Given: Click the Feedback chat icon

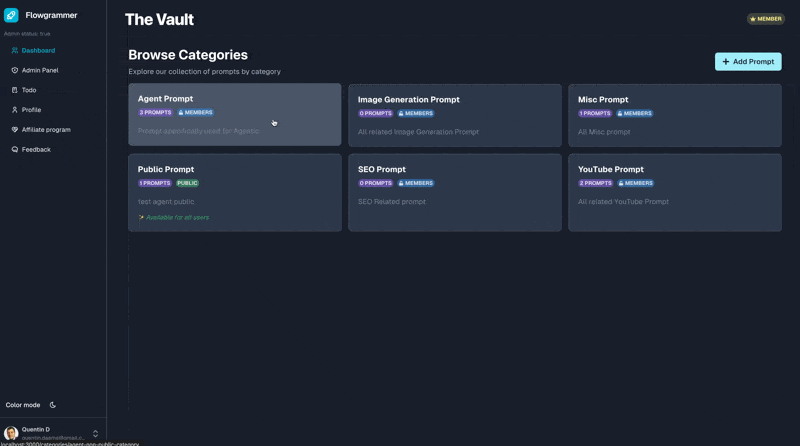Looking at the screenshot, I should pyautogui.click(x=15, y=150).
